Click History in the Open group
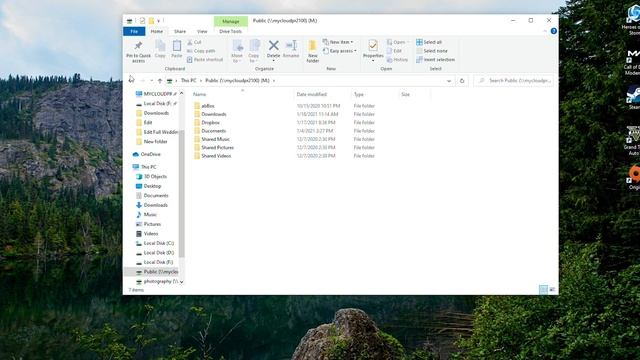This screenshot has height=360, width=640. point(397,60)
